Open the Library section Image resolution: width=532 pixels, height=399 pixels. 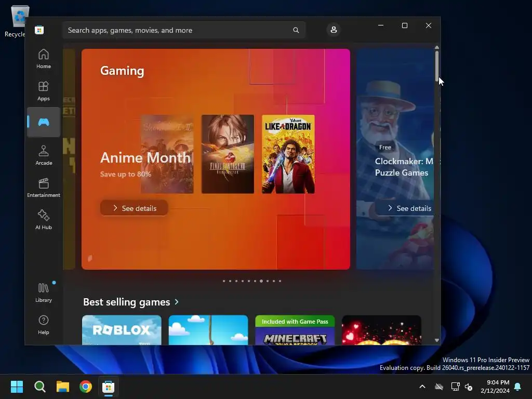(44, 292)
